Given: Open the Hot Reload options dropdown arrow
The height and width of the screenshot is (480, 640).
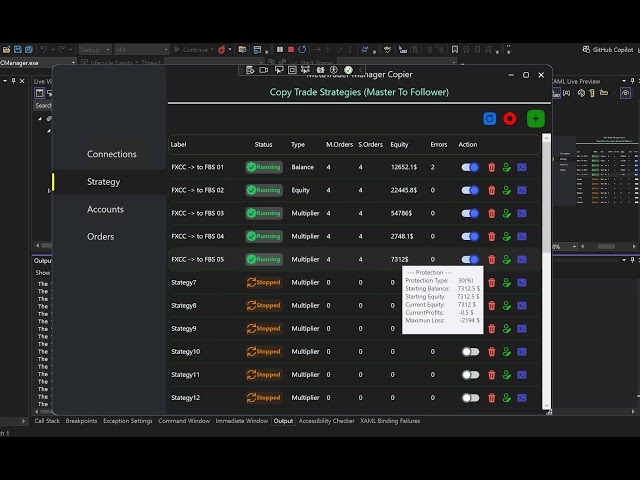Looking at the screenshot, I should (230, 50).
